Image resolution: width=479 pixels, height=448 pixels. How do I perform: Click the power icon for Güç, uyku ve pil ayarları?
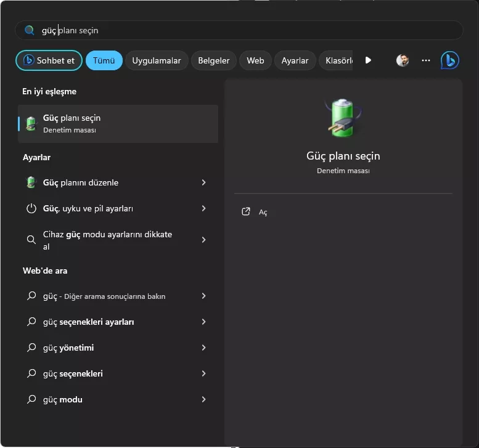click(31, 208)
